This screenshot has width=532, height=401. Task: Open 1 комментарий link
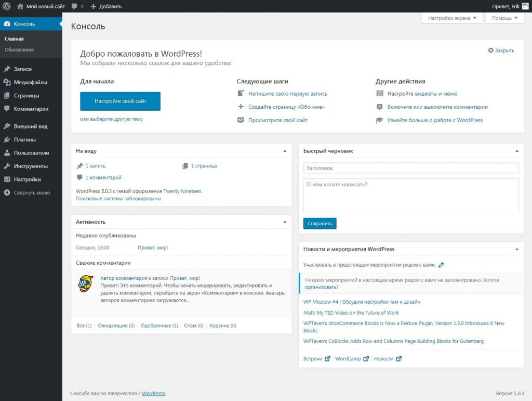[103, 177]
